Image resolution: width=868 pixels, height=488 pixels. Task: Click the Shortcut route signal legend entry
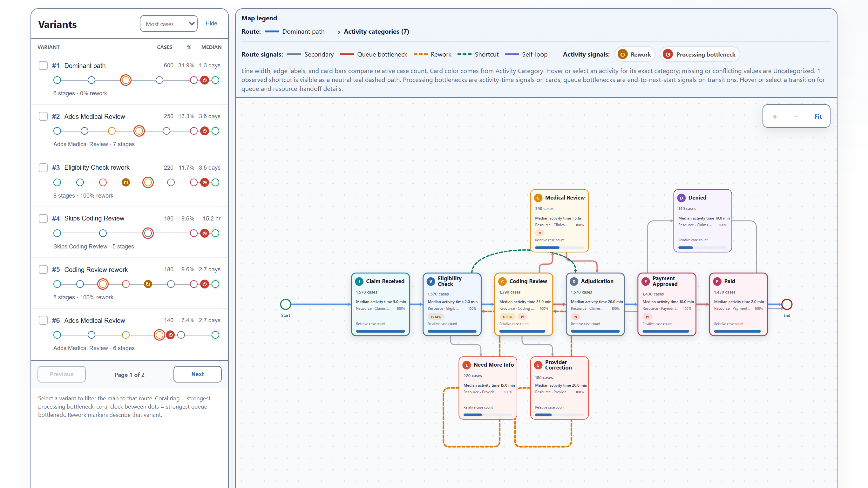pos(478,54)
